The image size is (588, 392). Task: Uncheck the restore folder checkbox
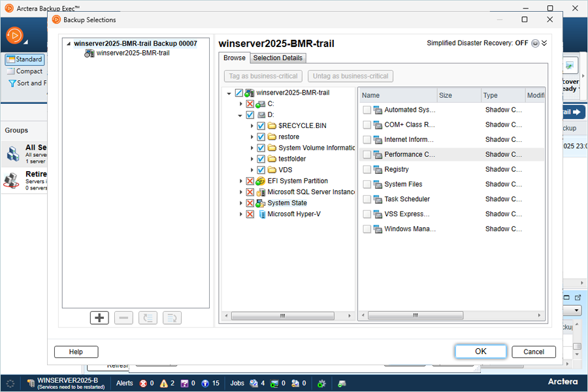point(261,137)
